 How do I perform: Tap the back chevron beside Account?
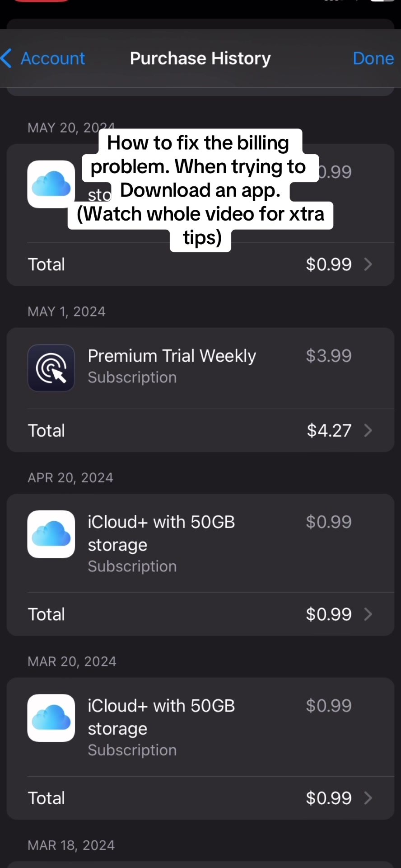point(6,59)
